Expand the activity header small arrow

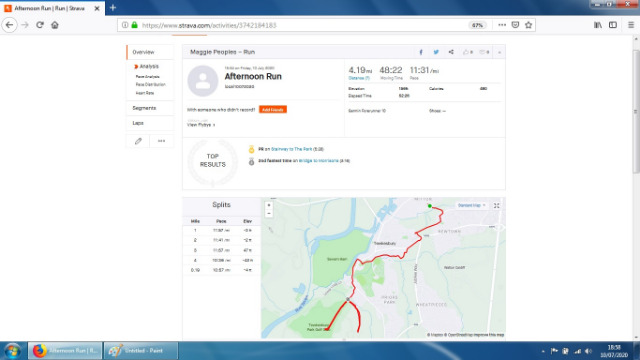(499, 52)
